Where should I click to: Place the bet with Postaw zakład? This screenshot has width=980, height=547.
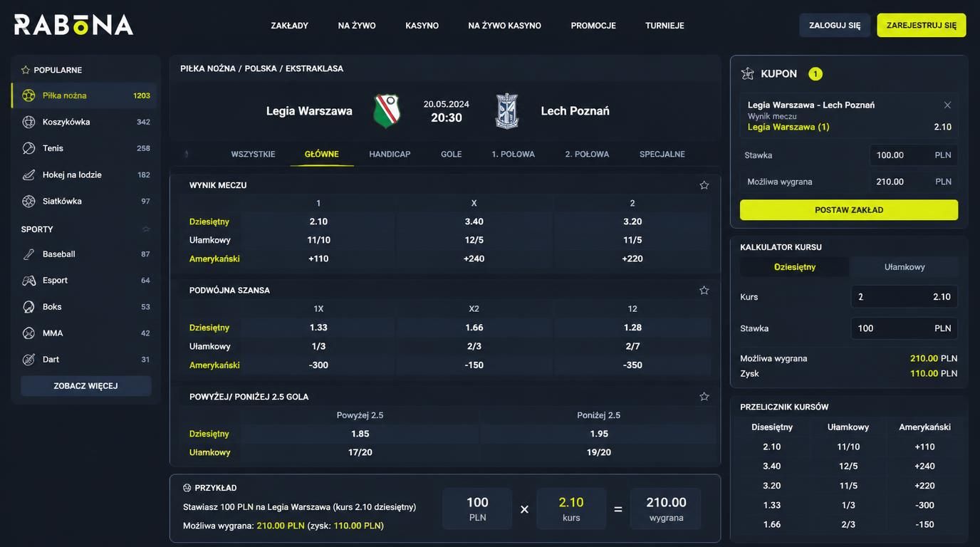(x=849, y=210)
